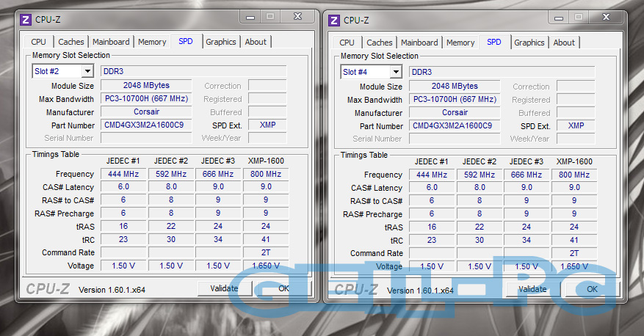Open Mainboard tab in left window
Image resolution: width=644 pixels, height=336 pixels.
click(x=111, y=42)
